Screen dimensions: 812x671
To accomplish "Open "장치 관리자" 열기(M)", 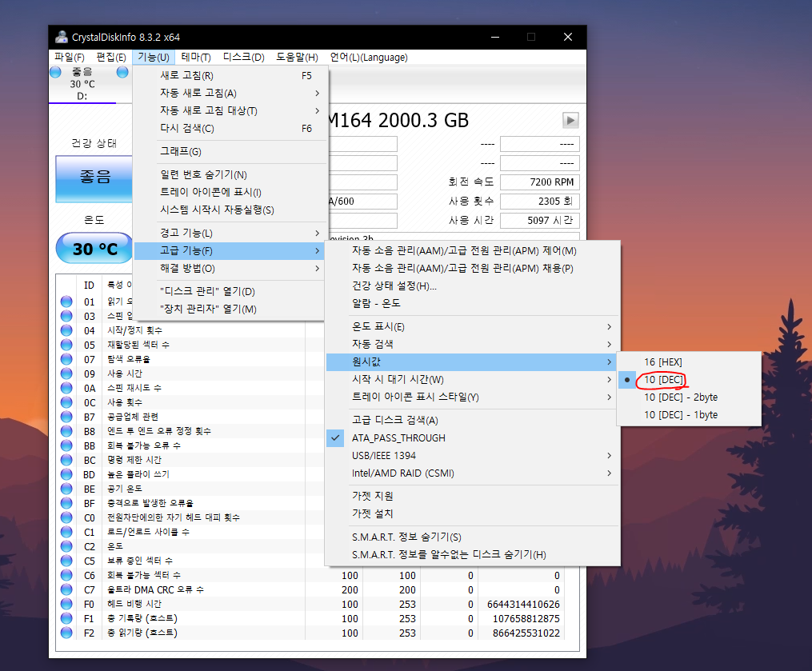I will tap(230, 309).
